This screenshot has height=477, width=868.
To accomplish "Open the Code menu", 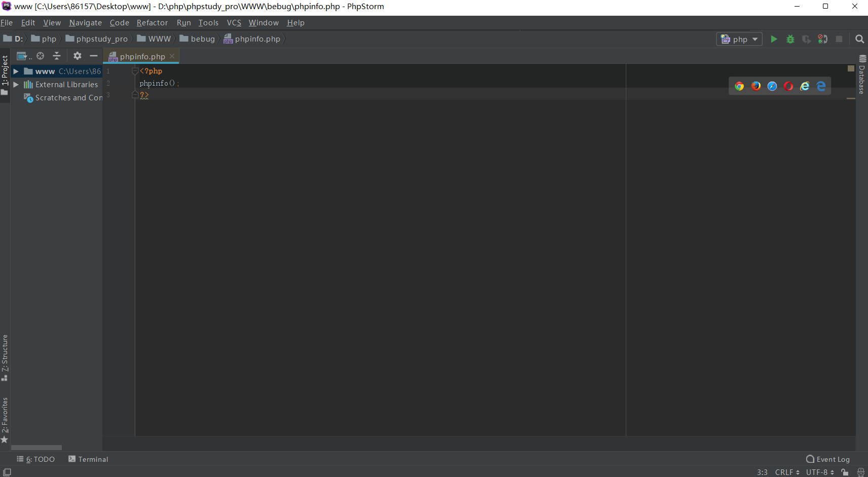I will pos(119,23).
